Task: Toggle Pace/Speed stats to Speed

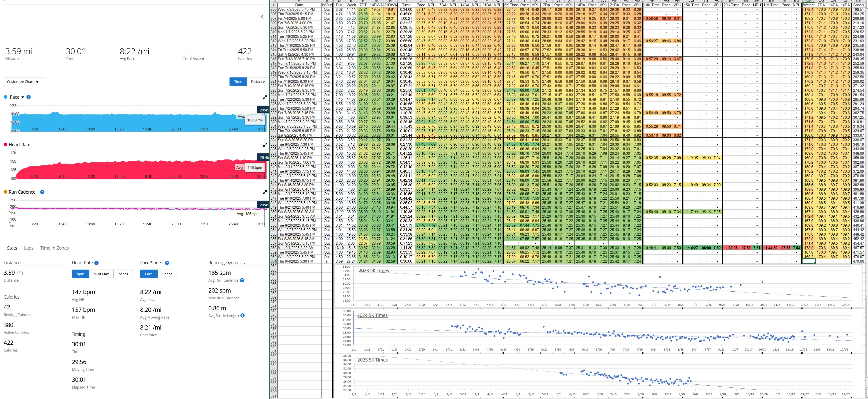Action: 167,274
